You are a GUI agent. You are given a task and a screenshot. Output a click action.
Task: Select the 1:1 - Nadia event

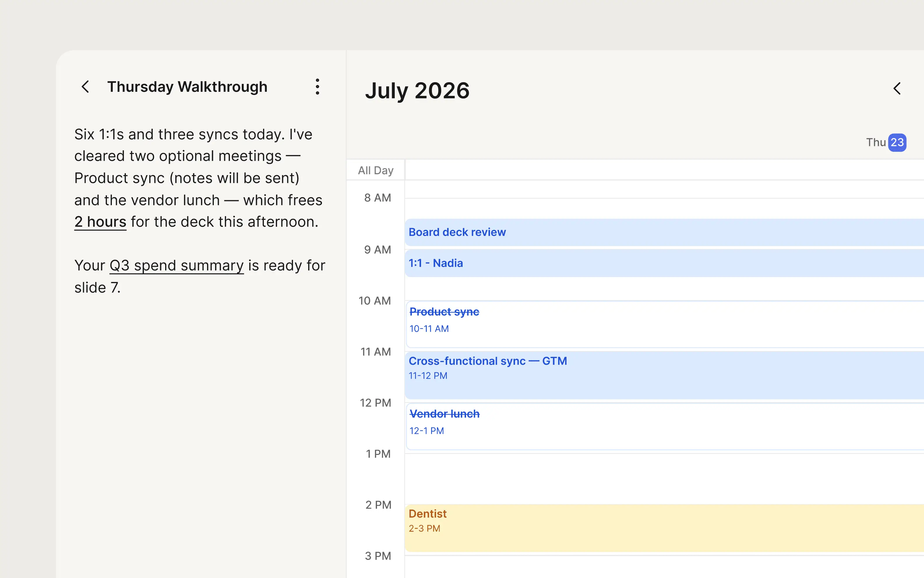[x=664, y=263]
